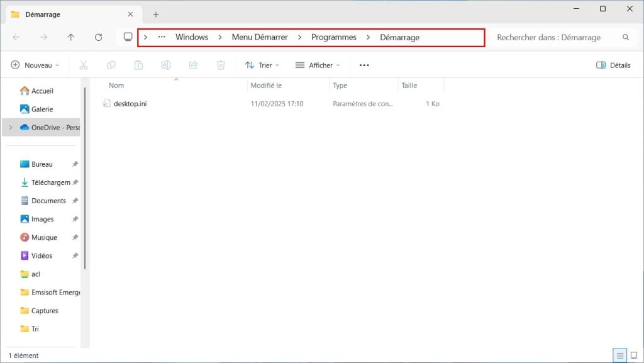Add a new tab with plus button
Screen dimensions: 644x363
point(156,14)
